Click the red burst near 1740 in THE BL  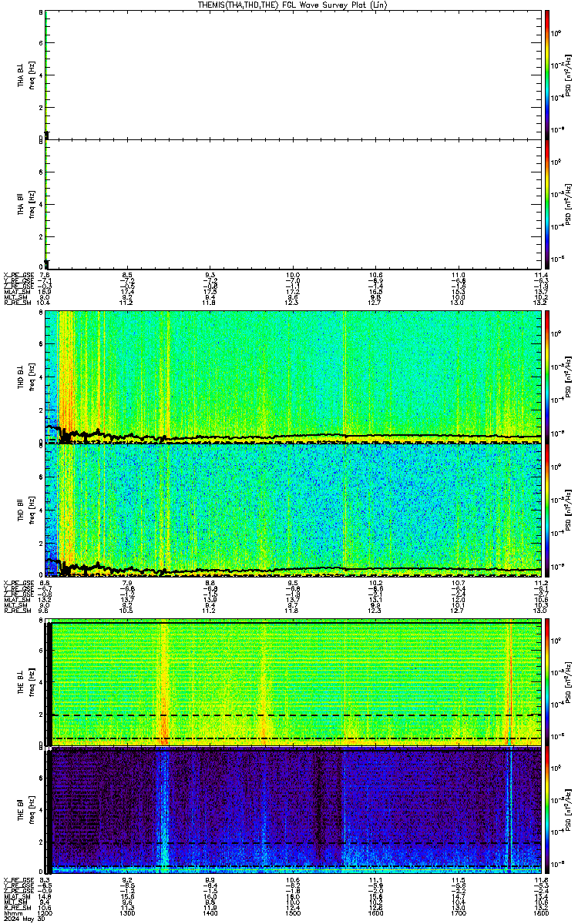point(509,681)
